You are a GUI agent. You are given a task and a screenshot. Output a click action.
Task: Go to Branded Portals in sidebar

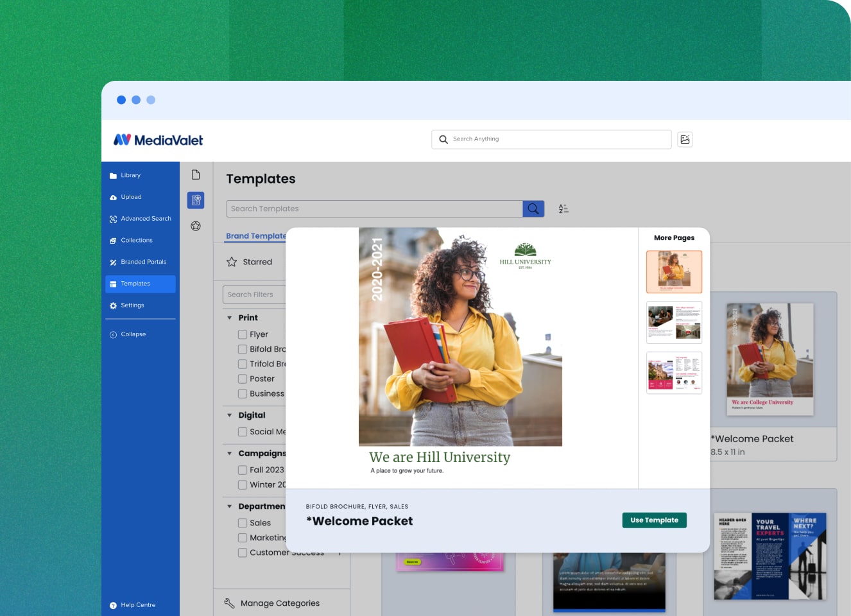coord(143,262)
